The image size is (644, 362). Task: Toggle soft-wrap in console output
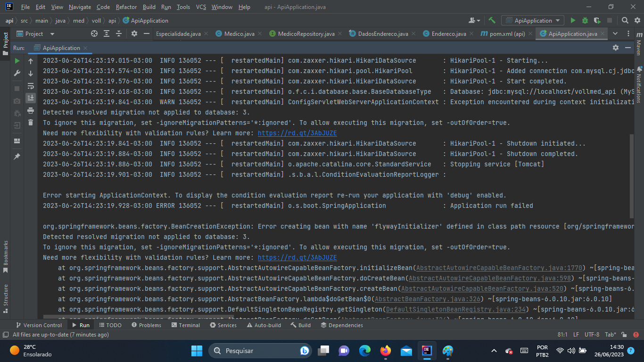point(31,86)
